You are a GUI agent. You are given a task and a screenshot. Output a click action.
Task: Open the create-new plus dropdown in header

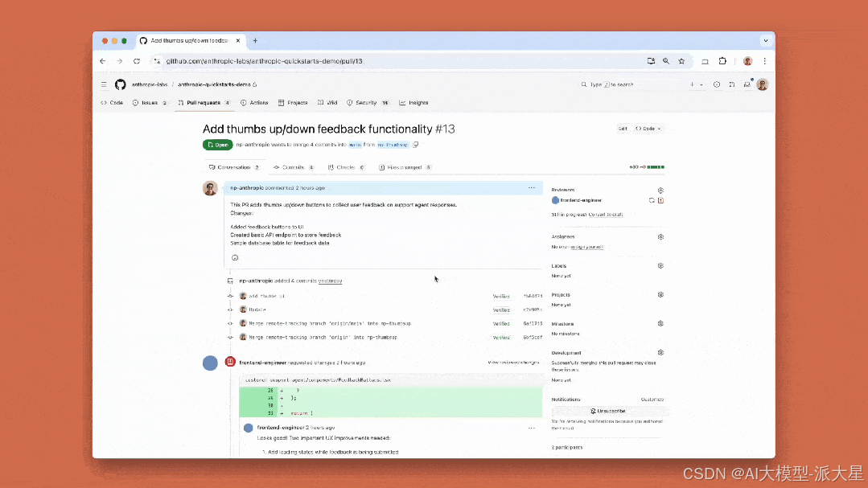696,84
